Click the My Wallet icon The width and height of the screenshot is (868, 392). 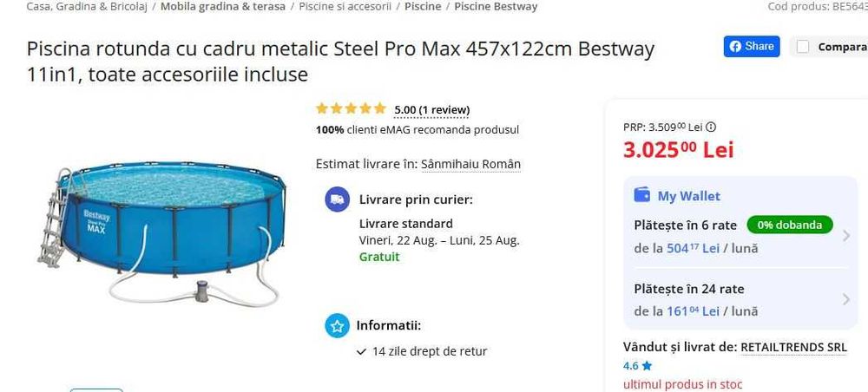point(641,195)
